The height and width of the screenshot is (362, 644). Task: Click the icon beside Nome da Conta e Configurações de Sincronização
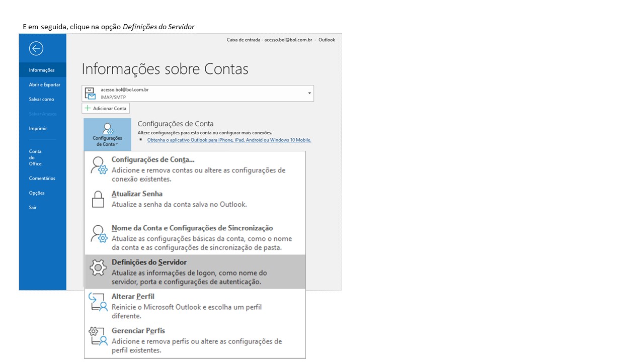point(99,234)
